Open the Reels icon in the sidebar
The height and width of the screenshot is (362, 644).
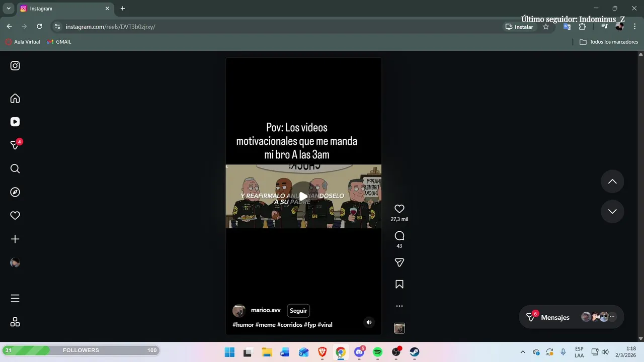point(15,122)
